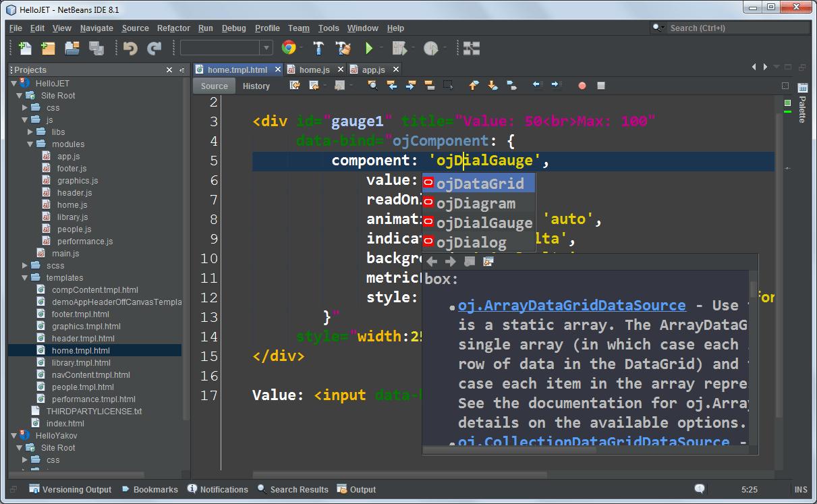Switch to the app.js editor tab
817x504 pixels.
click(x=373, y=69)
